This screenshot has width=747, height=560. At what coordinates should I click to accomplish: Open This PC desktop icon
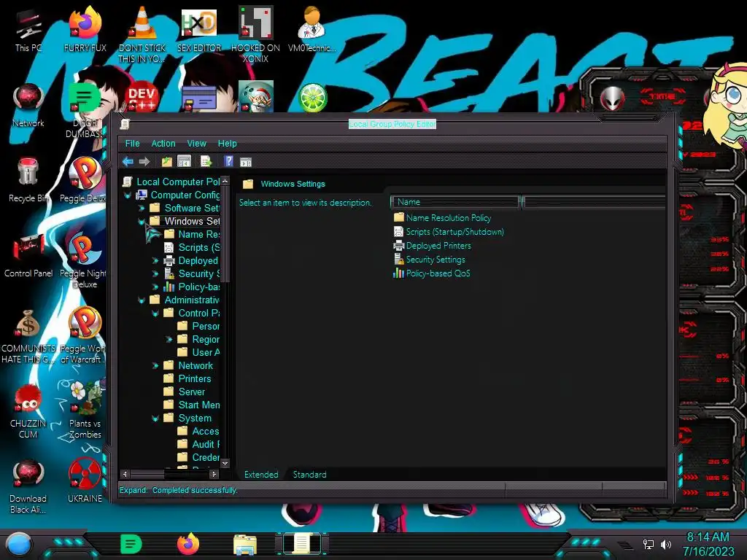click(28, 31)
